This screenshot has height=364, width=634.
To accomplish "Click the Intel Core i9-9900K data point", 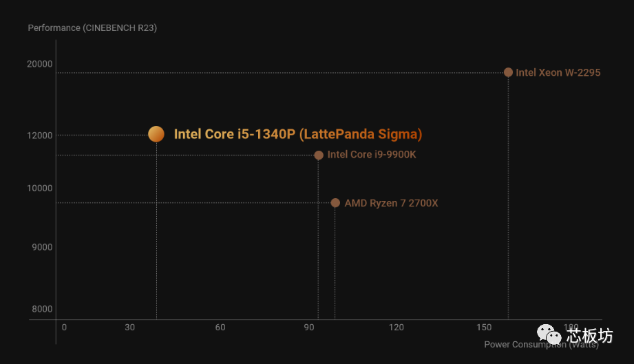I will (319, 155).
